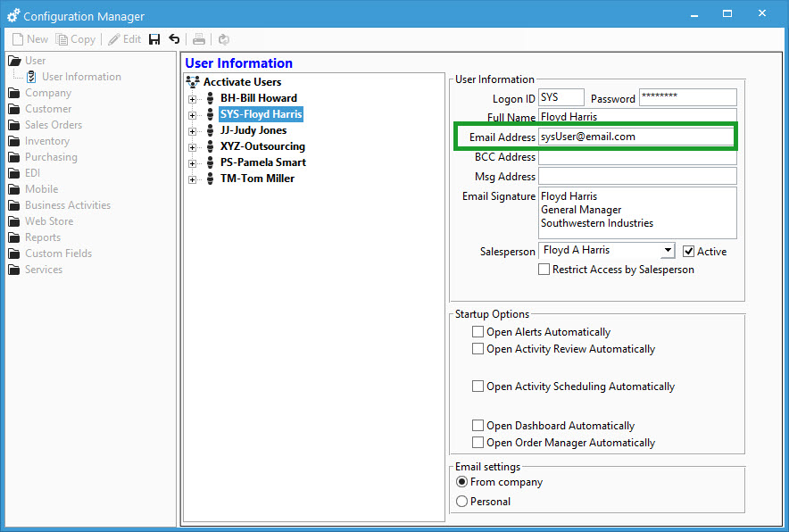Click the Undo arrow icon
This screenshot has width=789, height=532.
click(174, 38)
